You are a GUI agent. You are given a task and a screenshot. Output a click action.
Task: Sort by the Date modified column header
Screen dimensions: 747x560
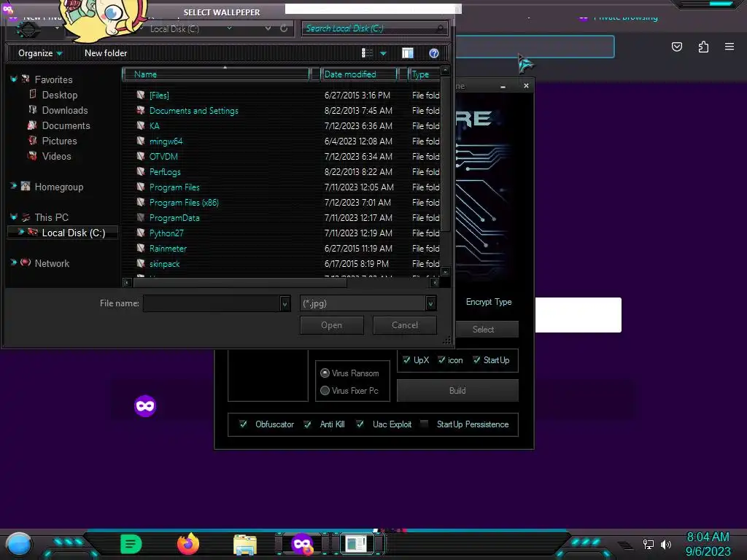pyautogui.click(x=359, y=74)
